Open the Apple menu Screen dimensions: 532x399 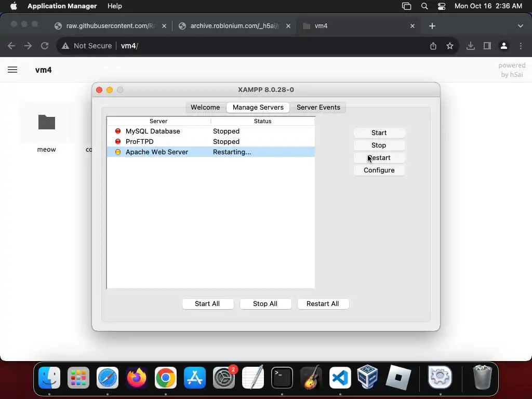(14, 6)
